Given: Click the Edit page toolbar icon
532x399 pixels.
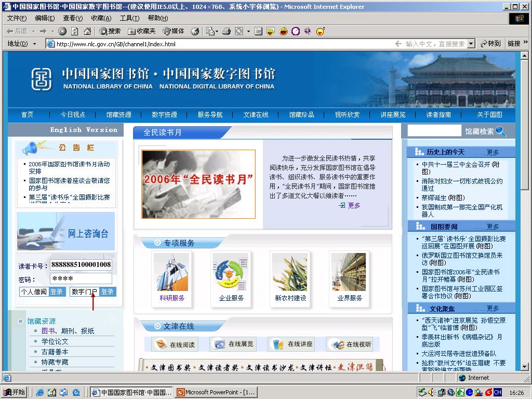Looking at the screenshot, I should click(239, 31).
